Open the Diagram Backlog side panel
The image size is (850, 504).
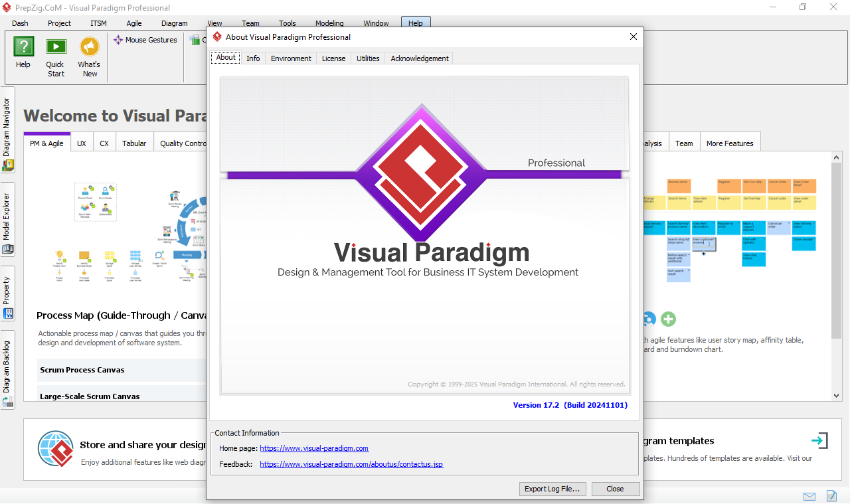coord(7,370)
